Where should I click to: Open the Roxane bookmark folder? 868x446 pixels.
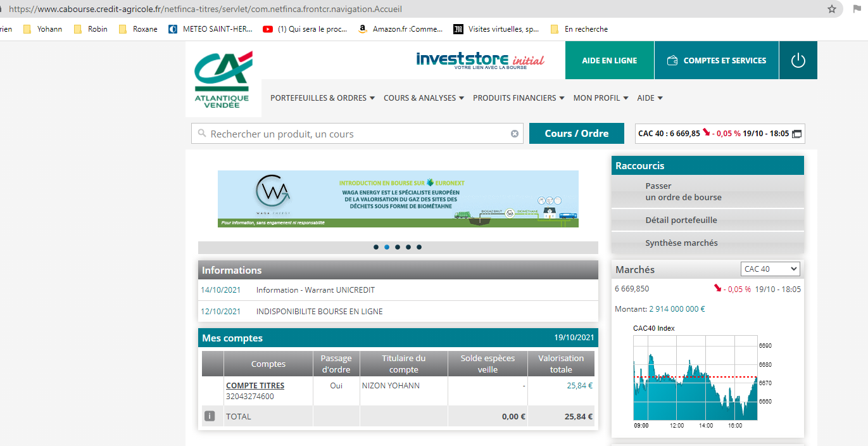(x=137, y=29)
